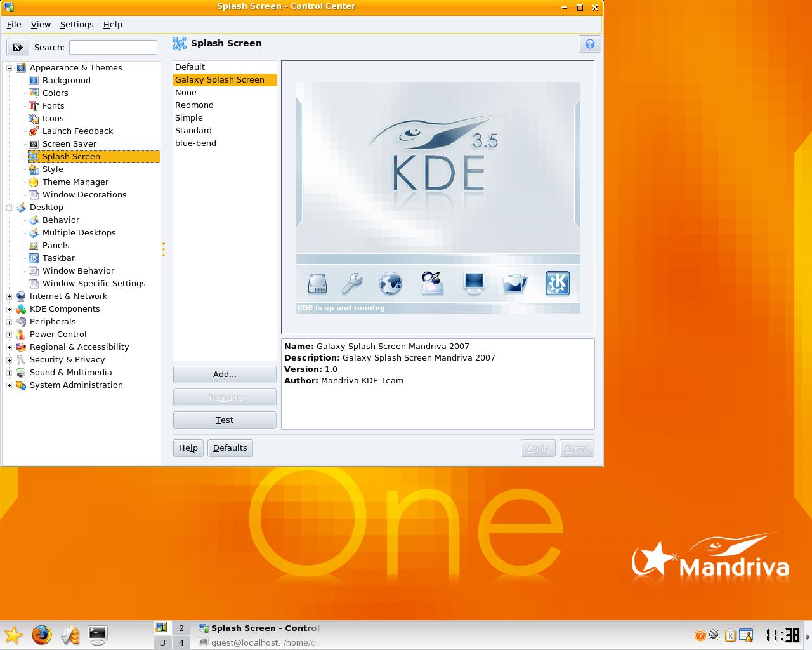Expand the Peripherals category
Screen dimensions: 812x650
(x=10, y=322)
